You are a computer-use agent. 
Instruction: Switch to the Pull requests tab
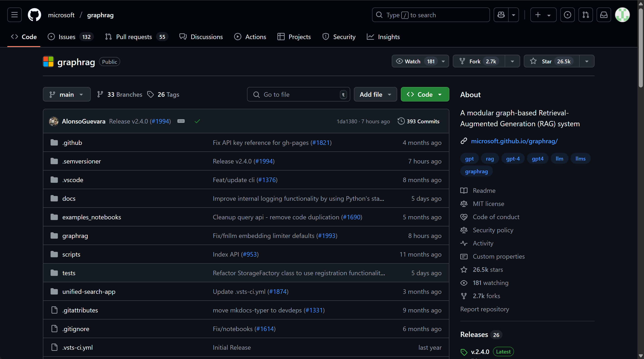pos(137,37)
